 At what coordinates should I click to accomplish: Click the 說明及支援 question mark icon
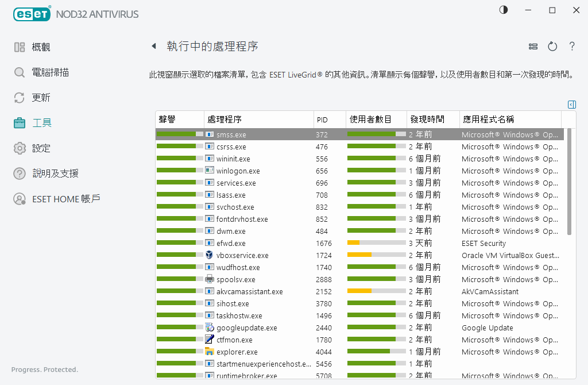point(18,173)
